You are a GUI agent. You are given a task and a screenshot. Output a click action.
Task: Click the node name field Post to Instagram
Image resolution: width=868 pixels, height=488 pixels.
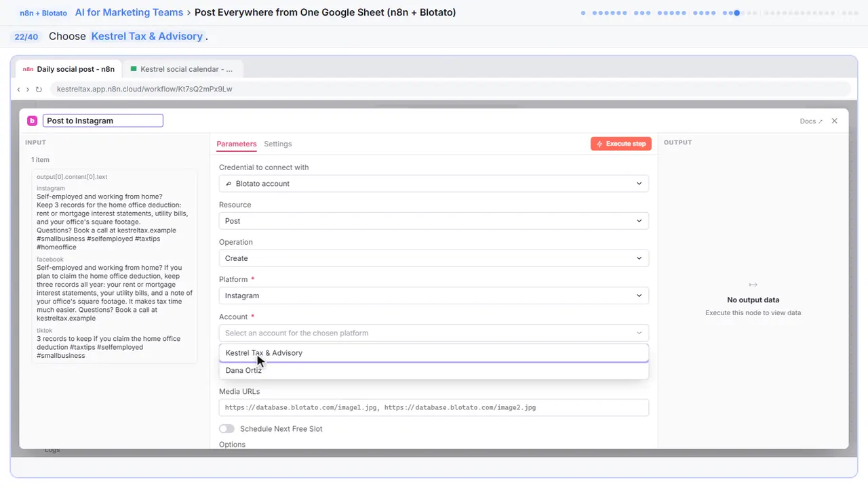(x=103, y=121)
